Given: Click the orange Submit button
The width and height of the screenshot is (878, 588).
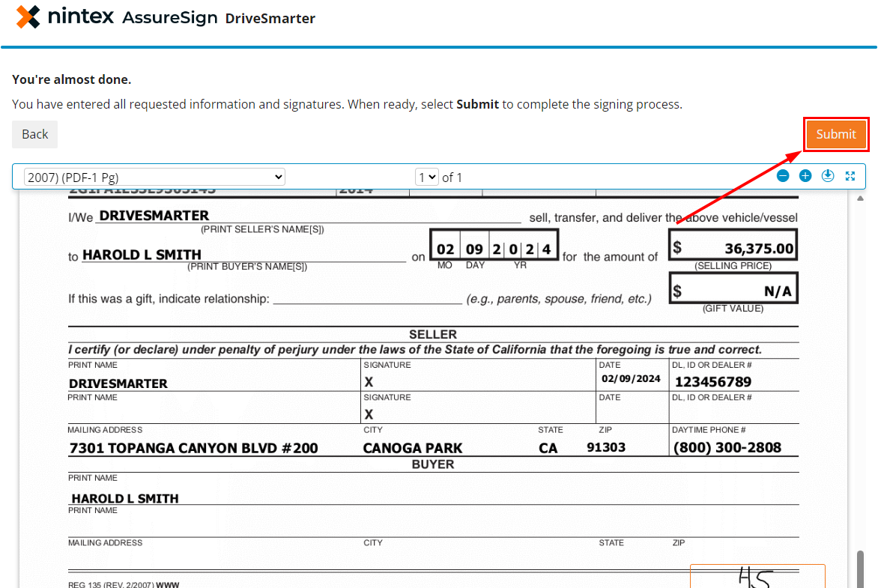Looking at the screenshot, I should click(836, 134).
